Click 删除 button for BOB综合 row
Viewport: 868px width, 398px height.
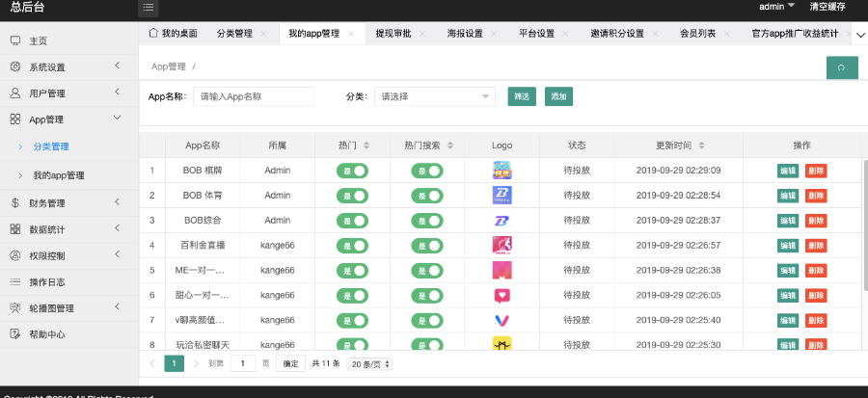pyautogui.click(x=816, y=221)
